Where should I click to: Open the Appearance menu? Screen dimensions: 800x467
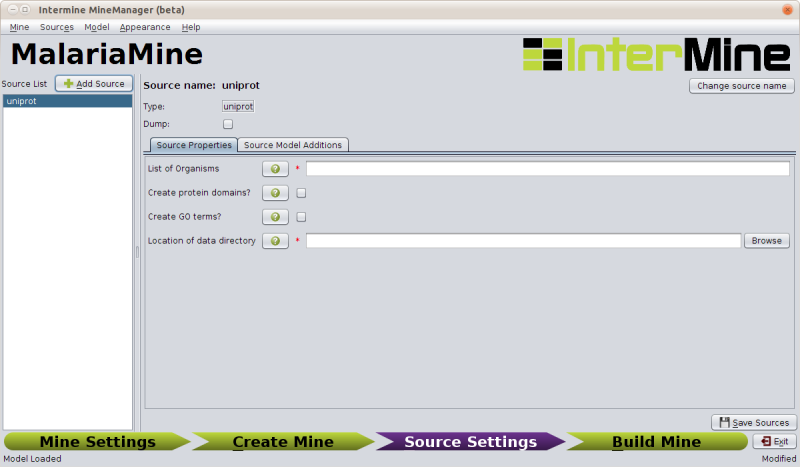click(x=145, y=27)
